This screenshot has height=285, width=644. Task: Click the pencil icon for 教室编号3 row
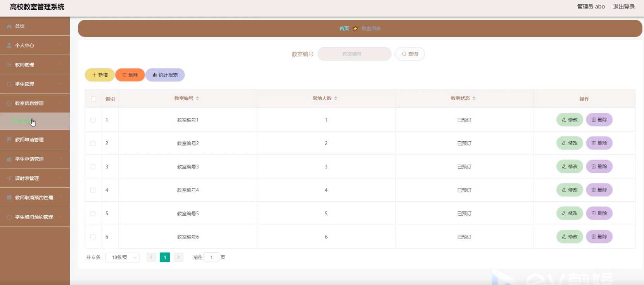(564, 167)
